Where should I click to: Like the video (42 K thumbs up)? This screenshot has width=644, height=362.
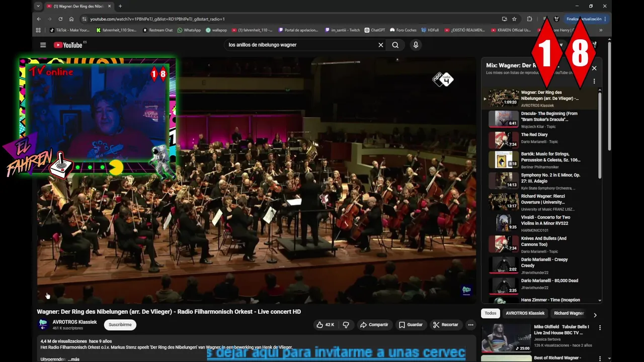pyautogui.click(x=325, y=325)
